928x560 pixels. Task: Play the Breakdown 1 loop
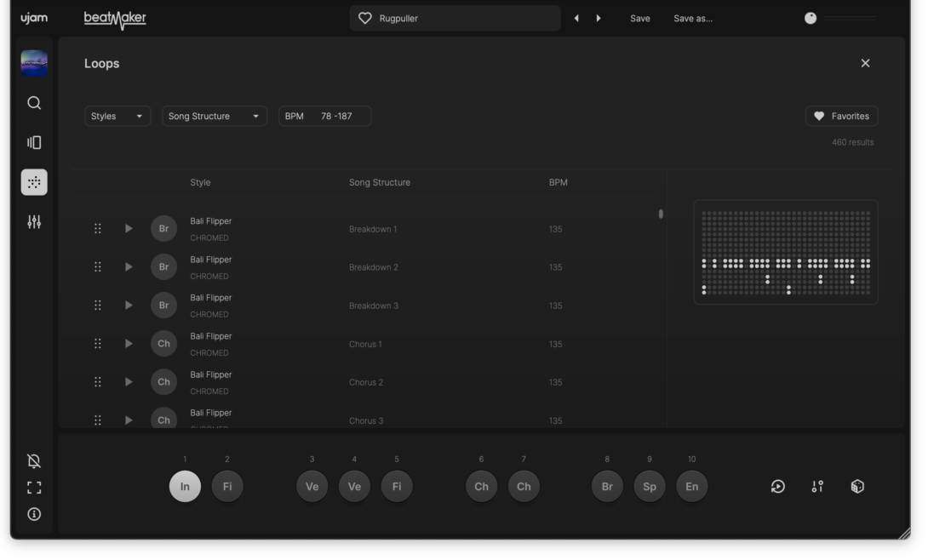tap(129, 228)
